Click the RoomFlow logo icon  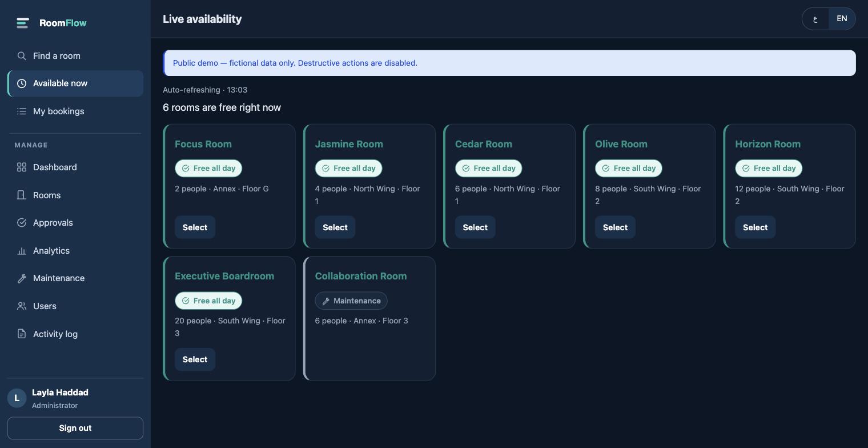22,23
